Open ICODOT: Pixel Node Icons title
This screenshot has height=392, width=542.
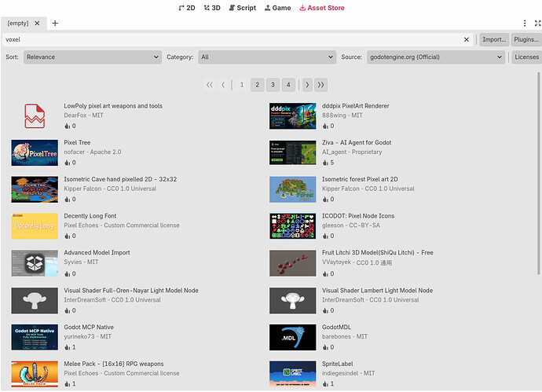point(358,216)
